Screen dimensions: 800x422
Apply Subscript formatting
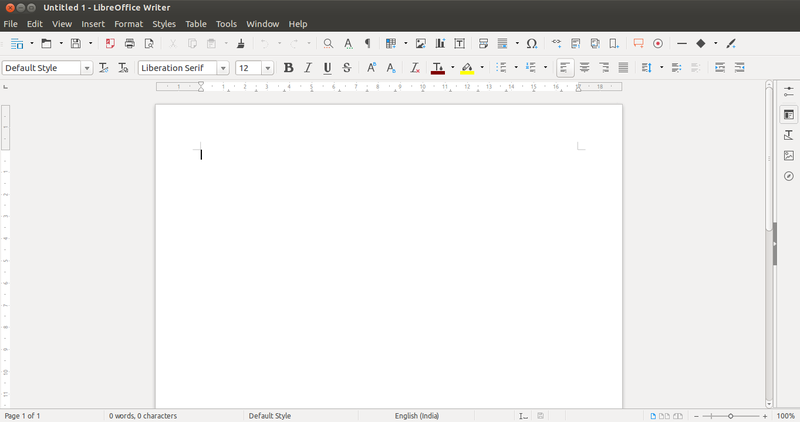click(390, 68)
